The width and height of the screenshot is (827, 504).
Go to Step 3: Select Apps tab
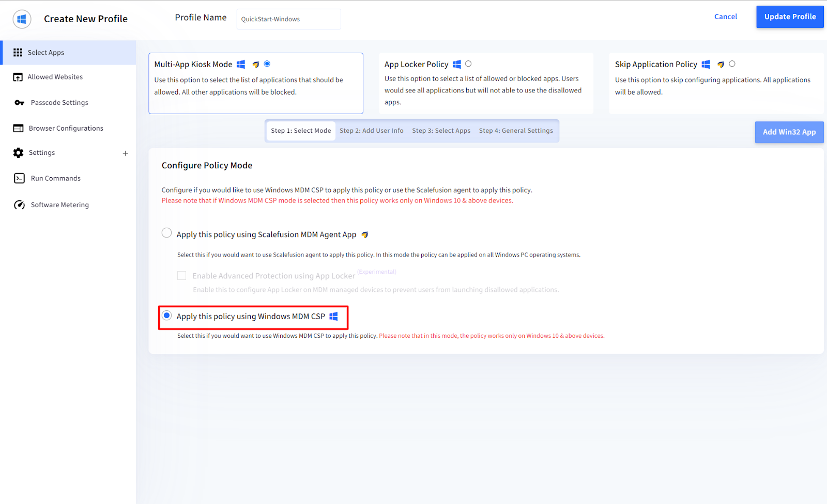[x=441, y=131]
